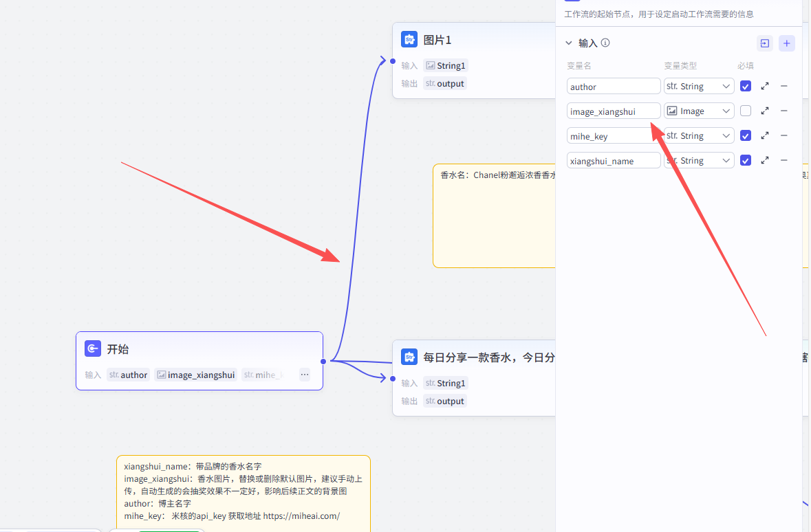The width and height of the screenshot is (811, 532).
Task: Click the mihe_key variable name field
Action: 614,136
